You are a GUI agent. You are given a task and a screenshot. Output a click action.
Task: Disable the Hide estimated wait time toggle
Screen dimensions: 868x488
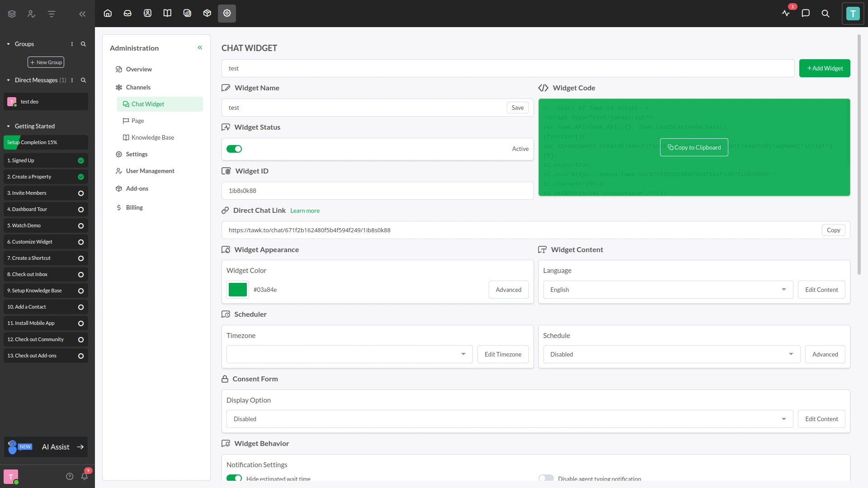(234, 478)
